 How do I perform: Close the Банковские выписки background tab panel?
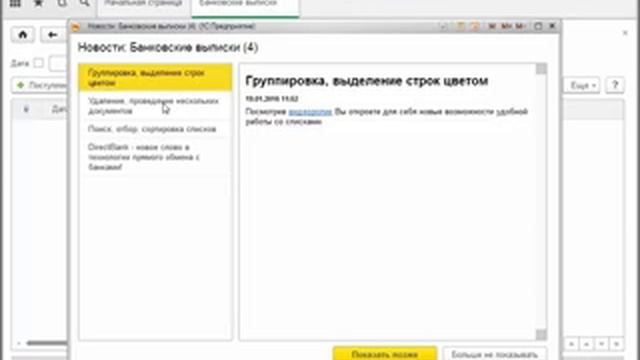pyautogui.click(x=625, y=33)
